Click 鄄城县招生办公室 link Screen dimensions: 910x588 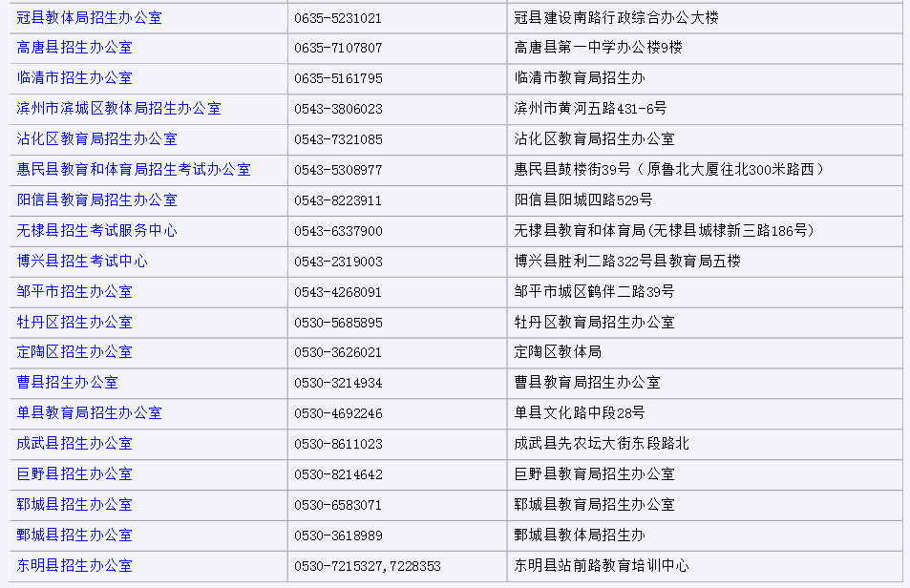tap(74, 535)
